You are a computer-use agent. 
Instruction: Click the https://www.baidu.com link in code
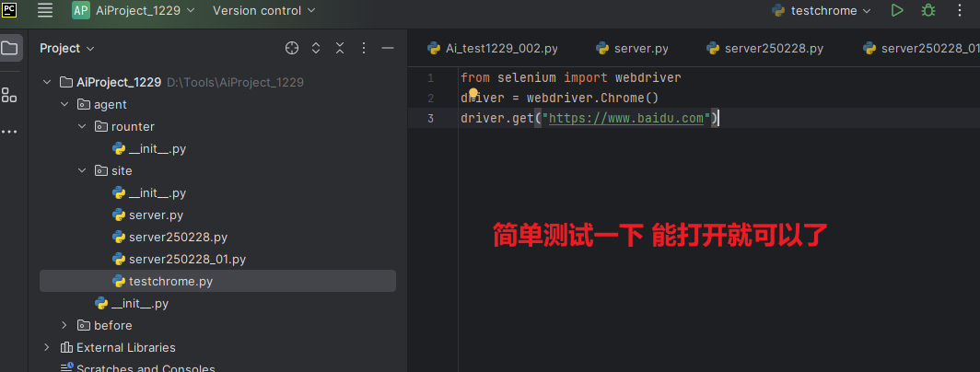[625, 118]
